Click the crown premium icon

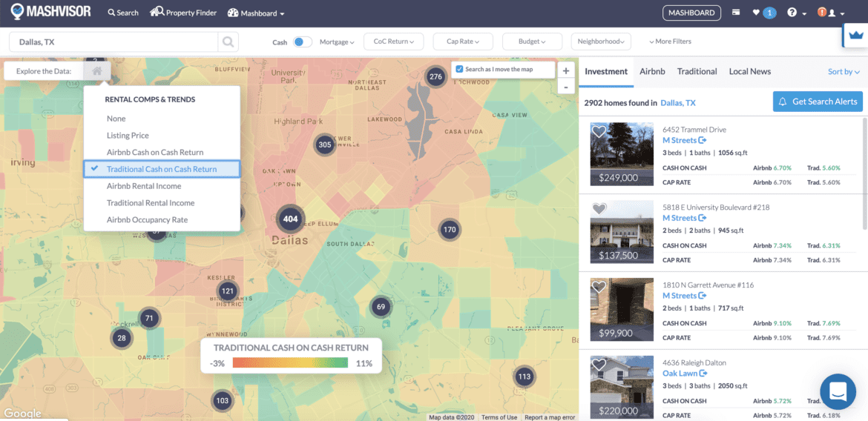coord(855,35)
